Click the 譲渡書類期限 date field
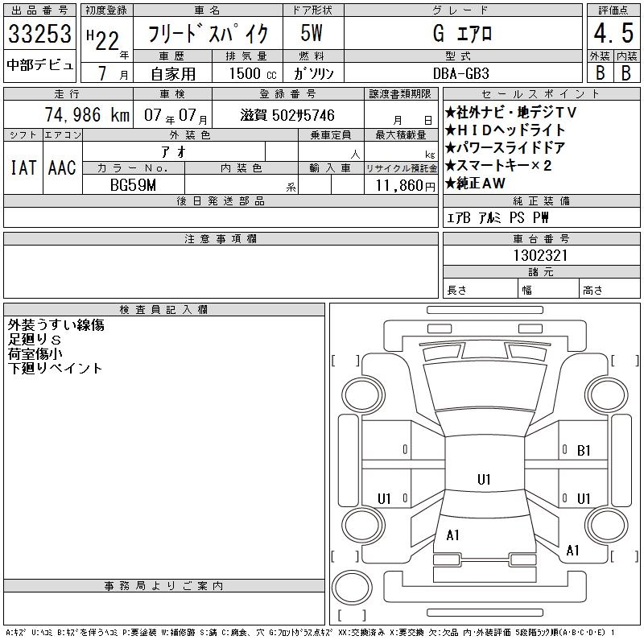This screenshot has width=644, height=644. pyautogui.click(x=401, y=114)
